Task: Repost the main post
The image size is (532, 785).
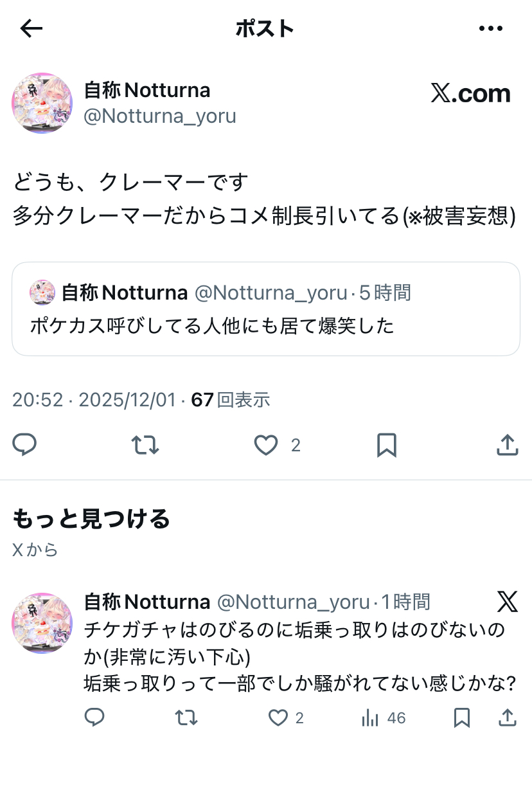Action: (x=145, y=445)
